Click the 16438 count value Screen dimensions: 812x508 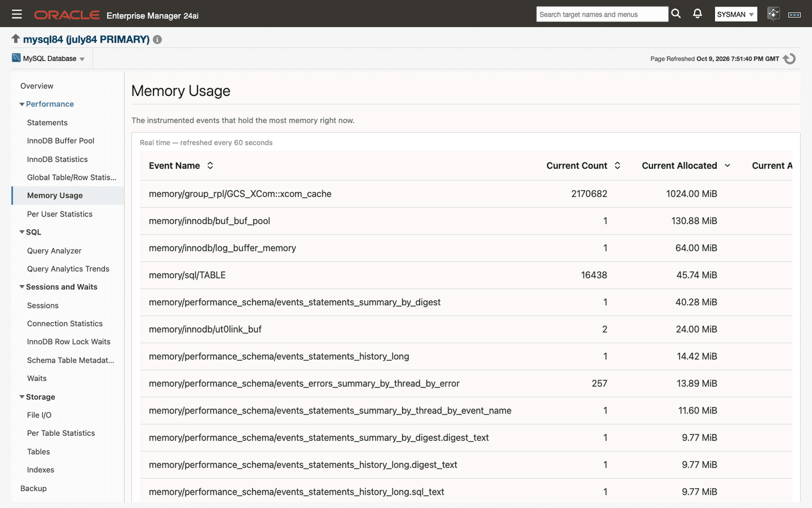pos(594,275)
